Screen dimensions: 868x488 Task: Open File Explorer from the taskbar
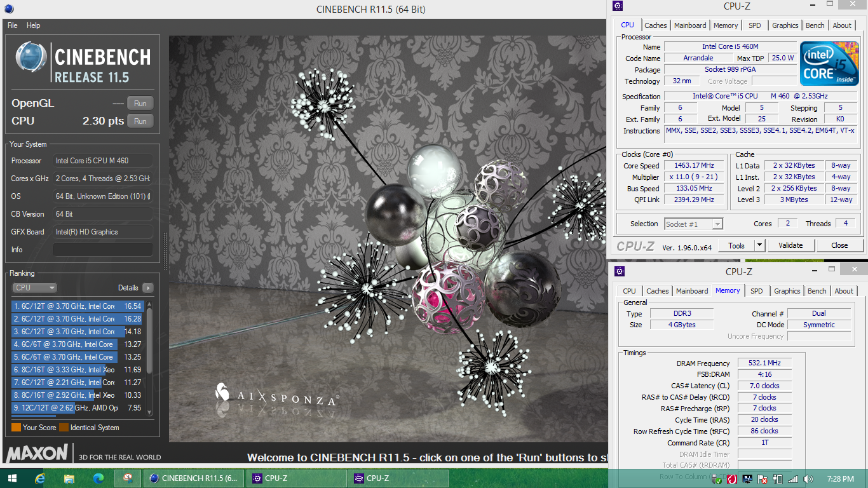[70, 478]
